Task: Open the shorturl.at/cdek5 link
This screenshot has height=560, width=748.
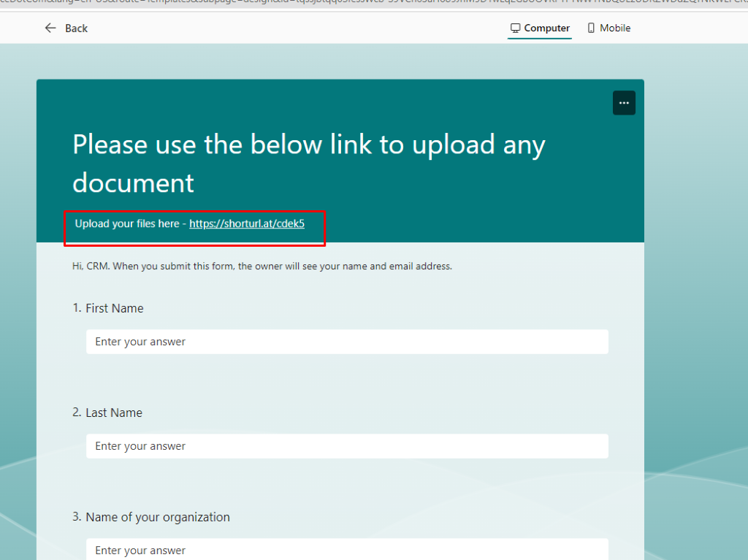Action: click(x=246, y=223)
